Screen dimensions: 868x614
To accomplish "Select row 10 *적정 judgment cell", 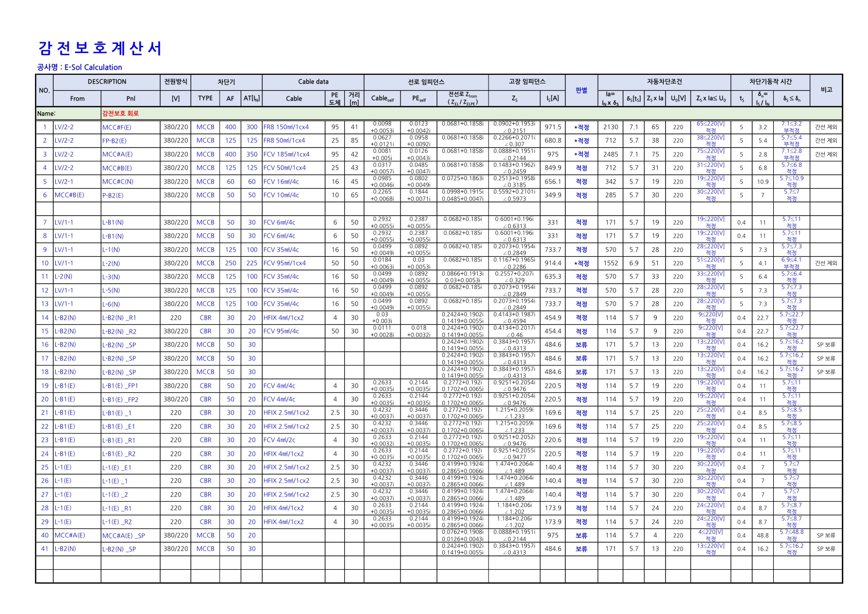I will [x=581, y=263].
